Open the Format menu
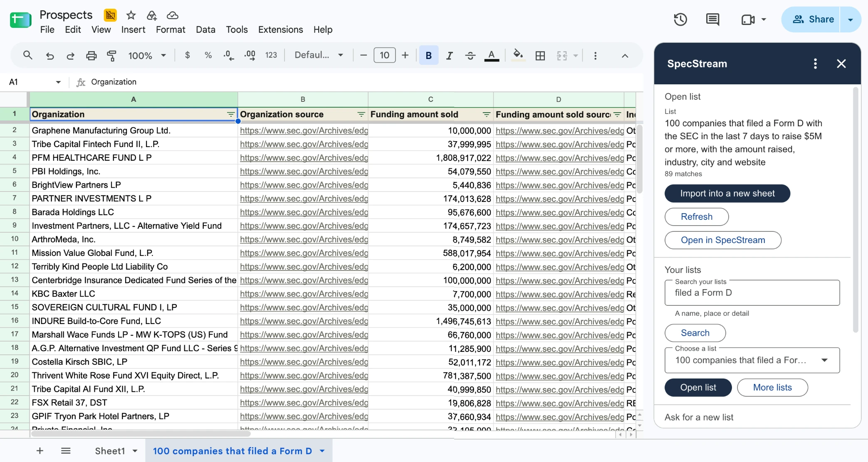 click(x=171, y=29)
